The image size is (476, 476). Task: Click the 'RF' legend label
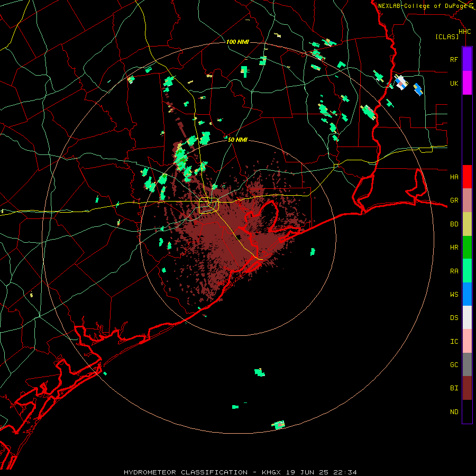454,59
